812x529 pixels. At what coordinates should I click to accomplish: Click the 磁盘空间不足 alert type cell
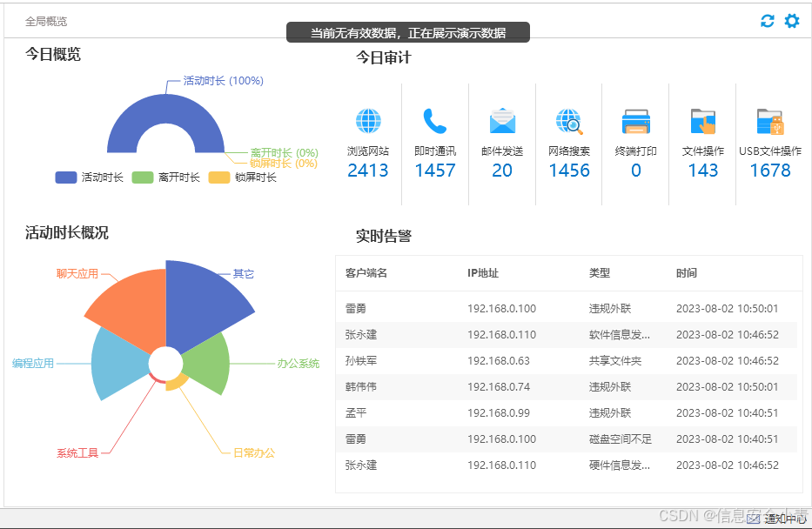pos(620,439)
